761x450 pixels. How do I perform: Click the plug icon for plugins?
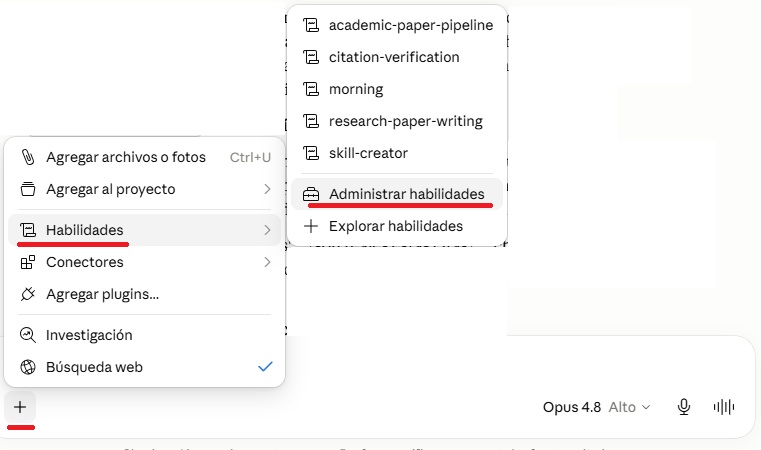(x=28, y=294)
